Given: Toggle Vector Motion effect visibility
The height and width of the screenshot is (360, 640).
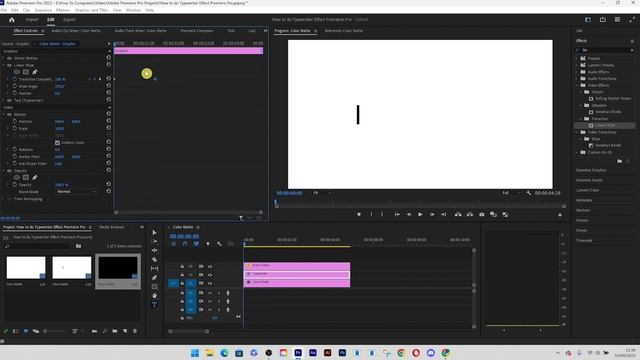Looking at the screenshot, I should pyautogui.click(x=9, y=58).
